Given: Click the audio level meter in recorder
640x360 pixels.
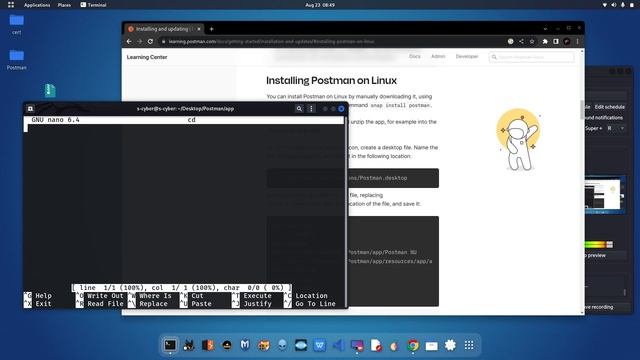Looking at the screenshot, I should click(x=598, y=244).
